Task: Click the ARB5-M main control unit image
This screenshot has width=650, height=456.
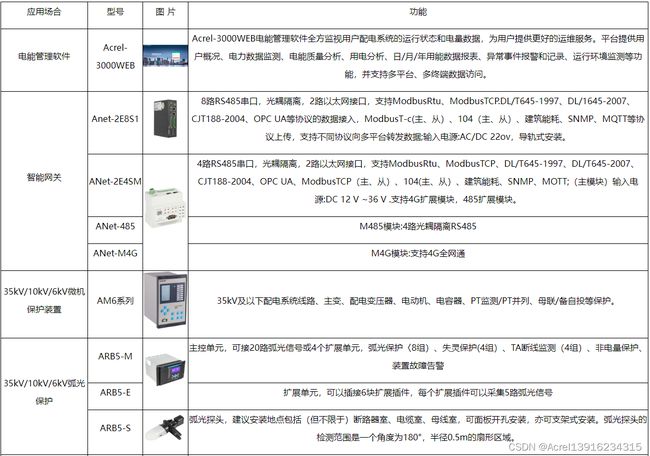Action: coord(165,369)
